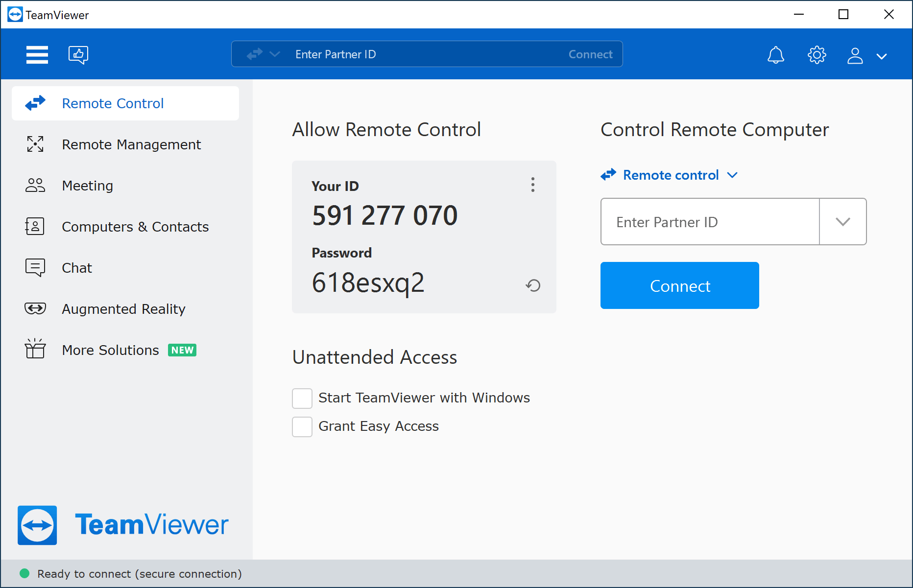Open Computers & Contacts
This screenshot has width=913, height=588.
[x=135, y=226]
